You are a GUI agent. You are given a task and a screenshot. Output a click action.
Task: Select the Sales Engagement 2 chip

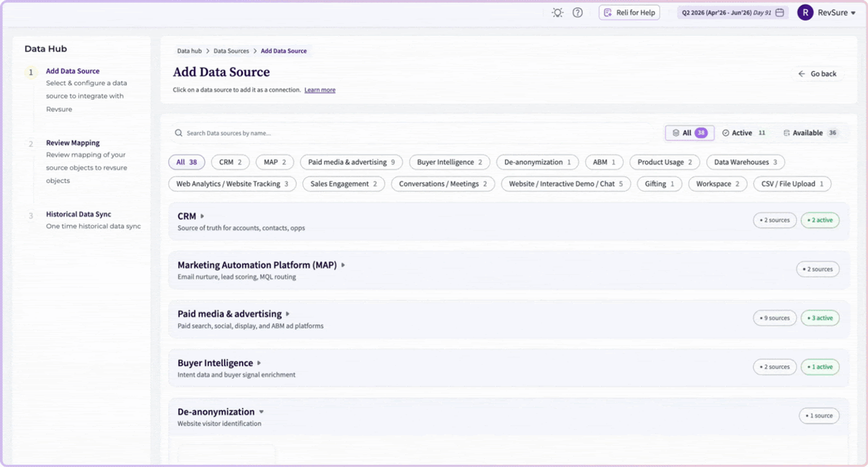click(x=344, y=184)
